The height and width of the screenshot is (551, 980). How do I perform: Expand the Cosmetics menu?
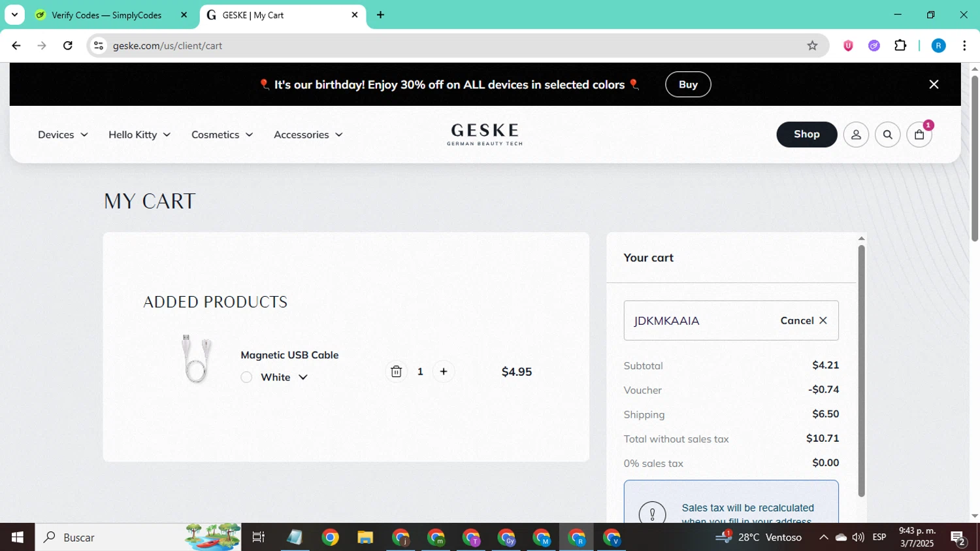(222, 135)
